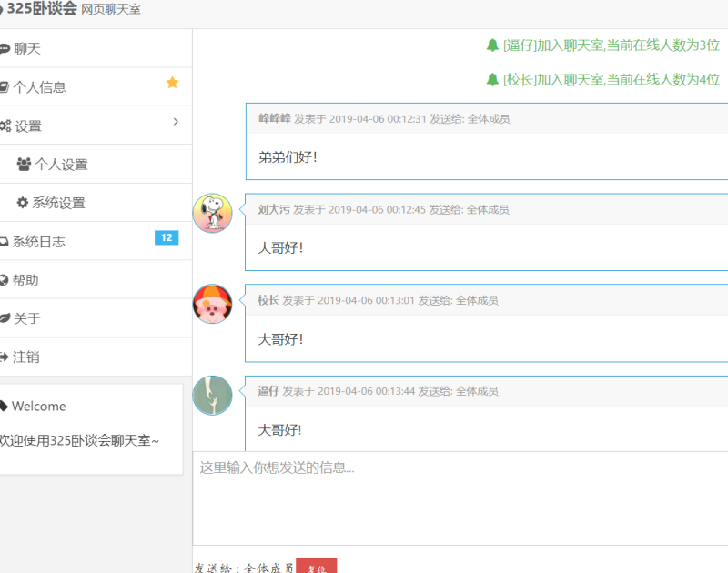Image resolution: width=728 pixels, height=573 pixels.
Task: Click 刘大污's Snoopy avatar
Action: coord(212,213)
